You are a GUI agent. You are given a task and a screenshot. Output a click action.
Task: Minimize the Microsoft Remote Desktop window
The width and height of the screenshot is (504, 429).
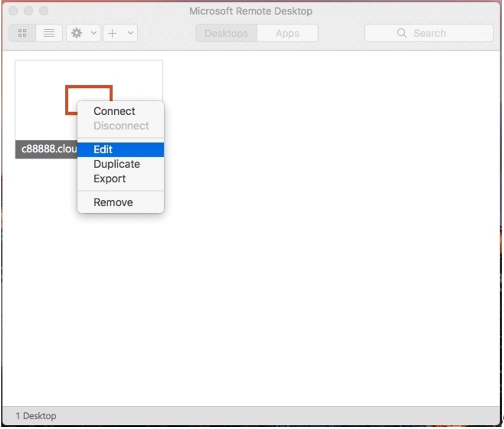pyautogui.click(x=29, y=11)
